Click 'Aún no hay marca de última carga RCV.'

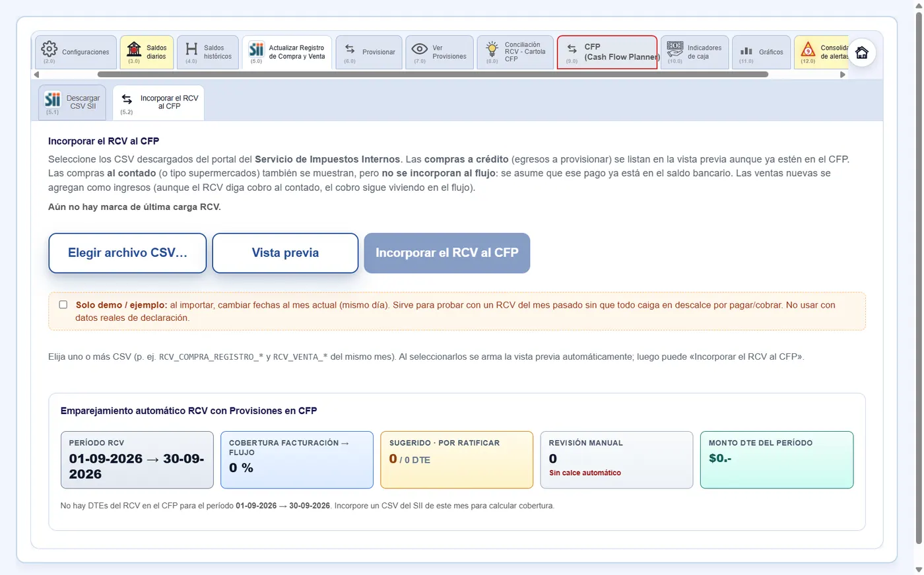pos(135,207)
